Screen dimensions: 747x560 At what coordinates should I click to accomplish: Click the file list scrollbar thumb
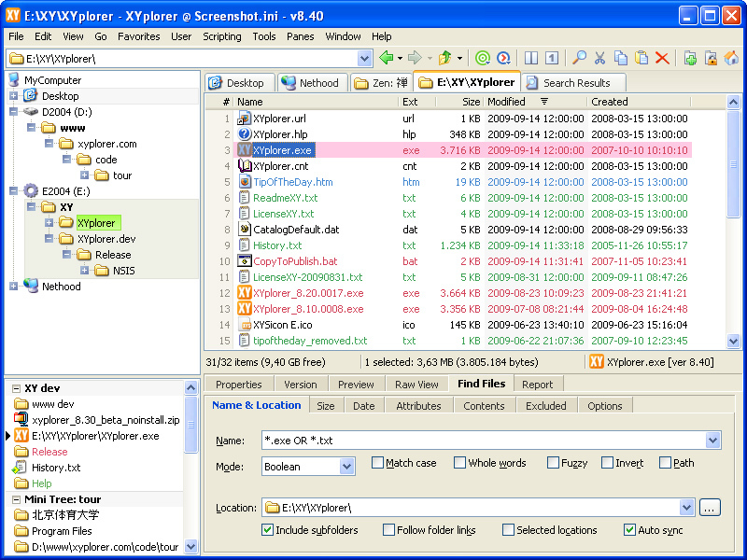[x=733, y=164]
